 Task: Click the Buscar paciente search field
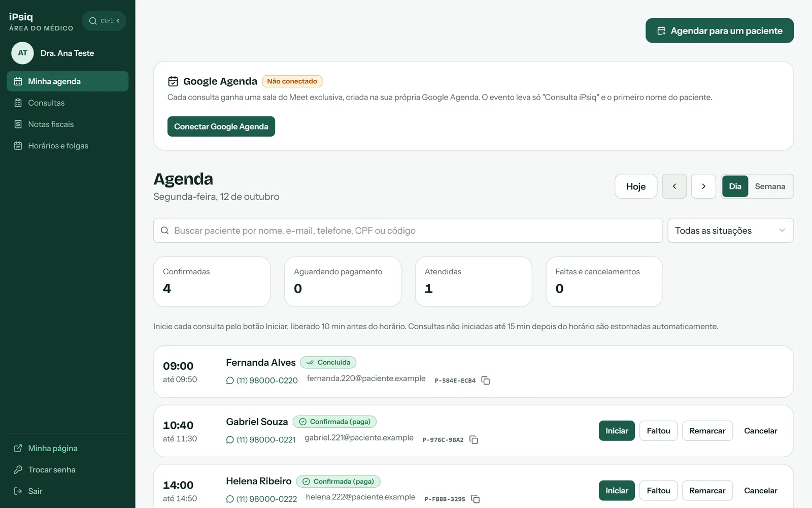(x=408, y=231)
